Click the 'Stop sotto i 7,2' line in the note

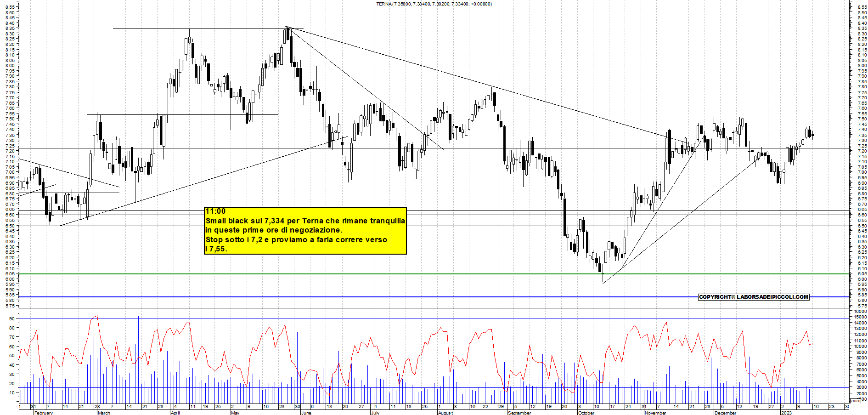[296, 239]
